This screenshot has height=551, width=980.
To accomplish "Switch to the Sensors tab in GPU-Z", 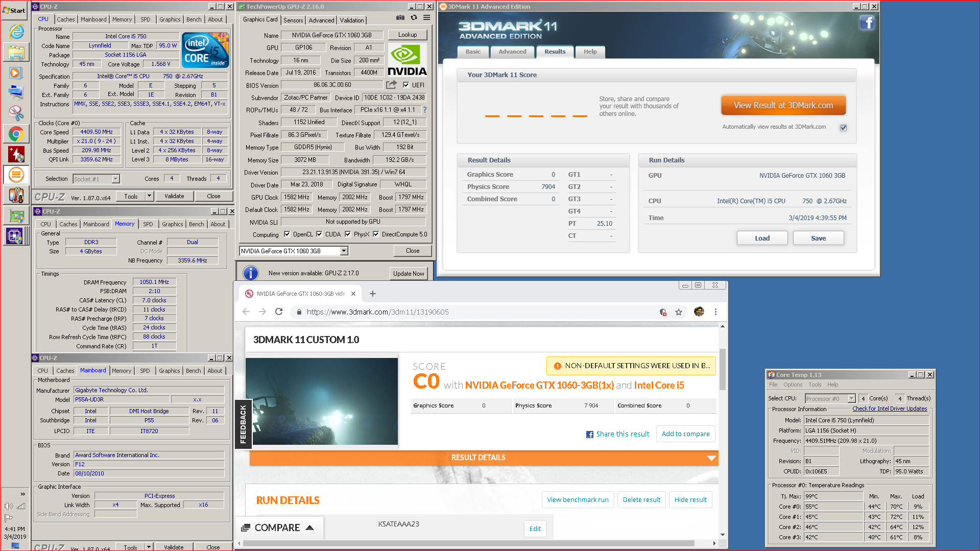I will pos(293,20).
